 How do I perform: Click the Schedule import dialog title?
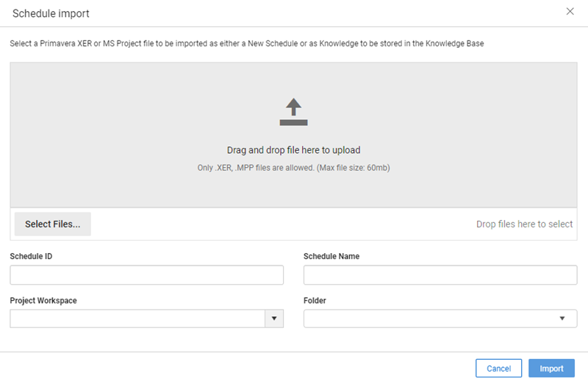[x=51, y=13]
